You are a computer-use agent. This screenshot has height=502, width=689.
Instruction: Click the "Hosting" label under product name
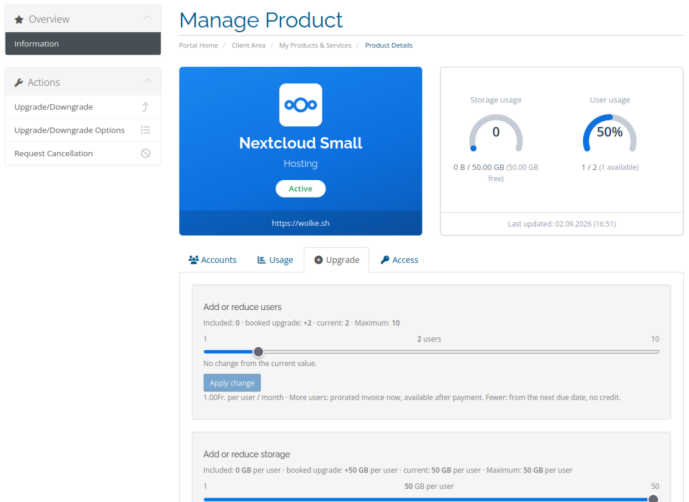(301, 164)
